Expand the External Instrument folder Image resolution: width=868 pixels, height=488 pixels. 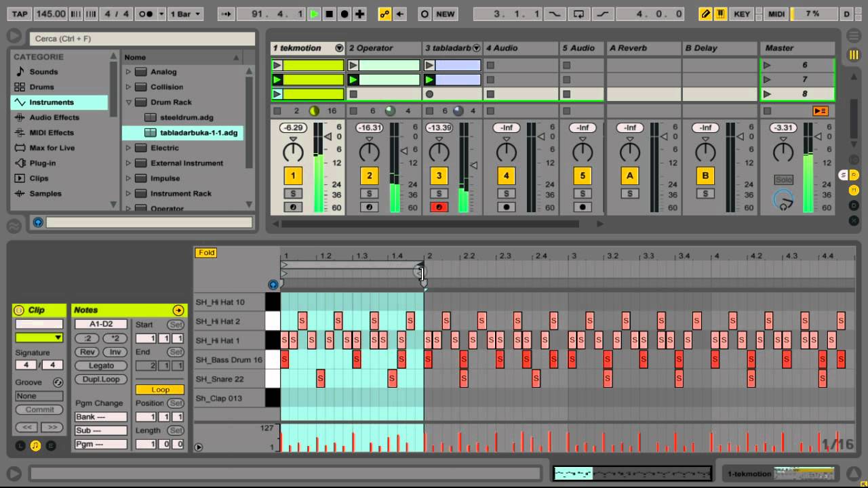pyautogui.click(x=128, y=163)
